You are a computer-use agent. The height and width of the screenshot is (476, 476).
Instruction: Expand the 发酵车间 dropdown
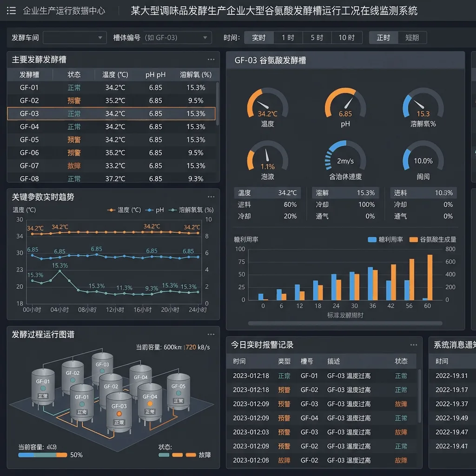(75, 38)
